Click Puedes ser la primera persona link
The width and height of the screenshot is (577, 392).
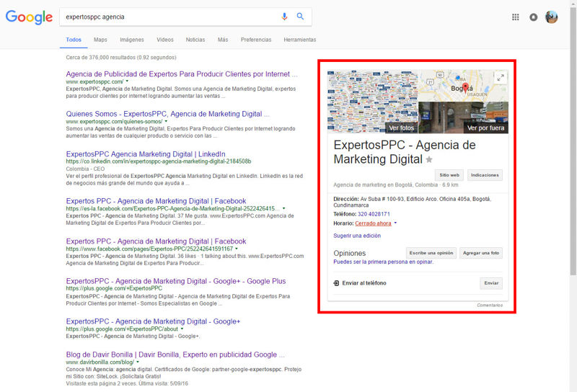click(x=383, y=262)
